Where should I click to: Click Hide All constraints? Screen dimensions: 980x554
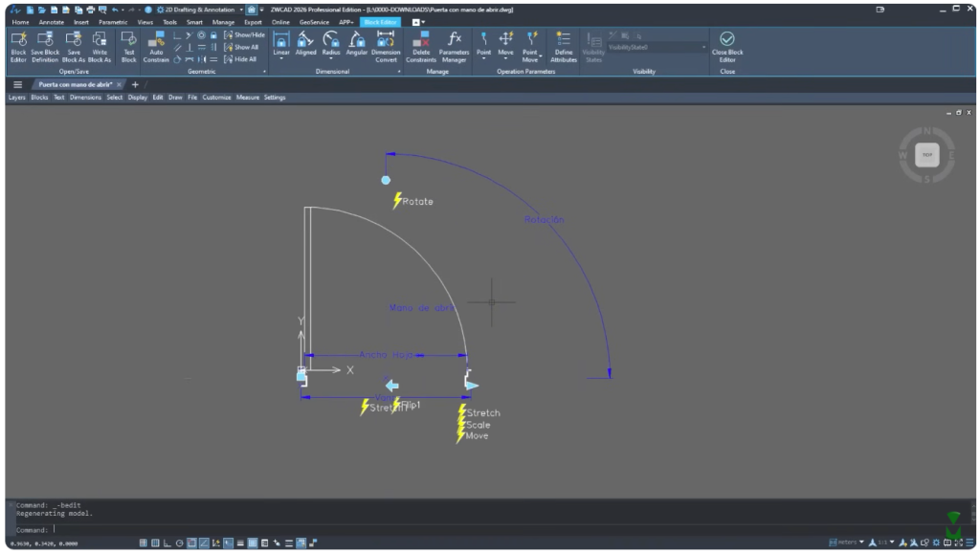pos(240,59)
